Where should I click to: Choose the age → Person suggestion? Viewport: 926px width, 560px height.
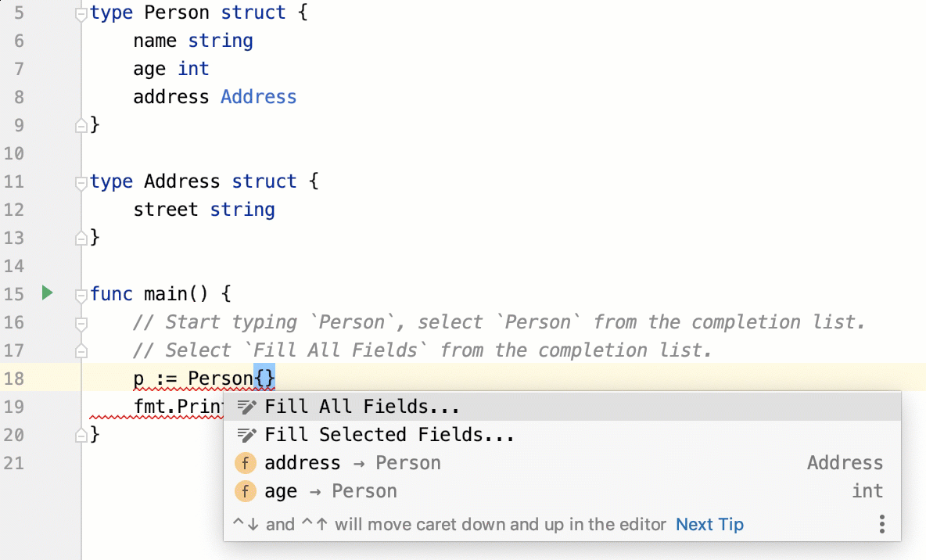[330, 491]
